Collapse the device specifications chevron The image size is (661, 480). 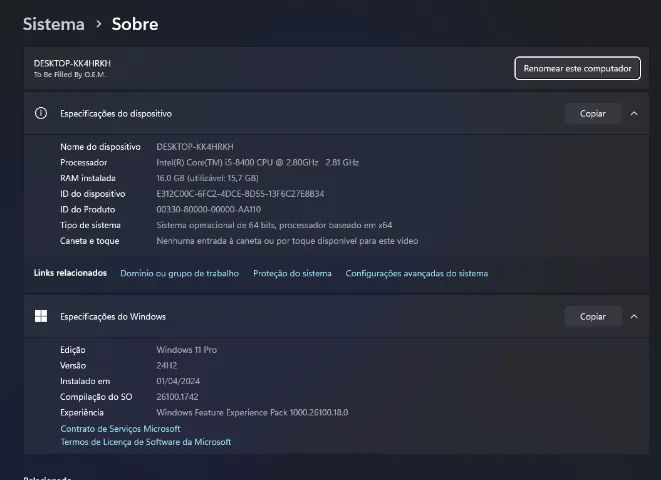tap(634, 114)
